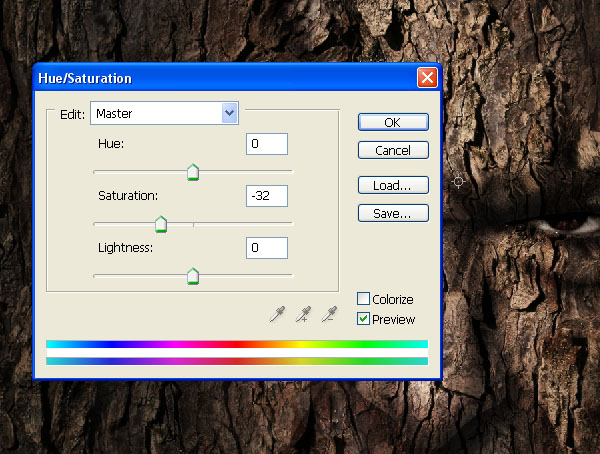Close the Hue/Saturation dialog
The image size is (600, 454).
coord(427,78)
